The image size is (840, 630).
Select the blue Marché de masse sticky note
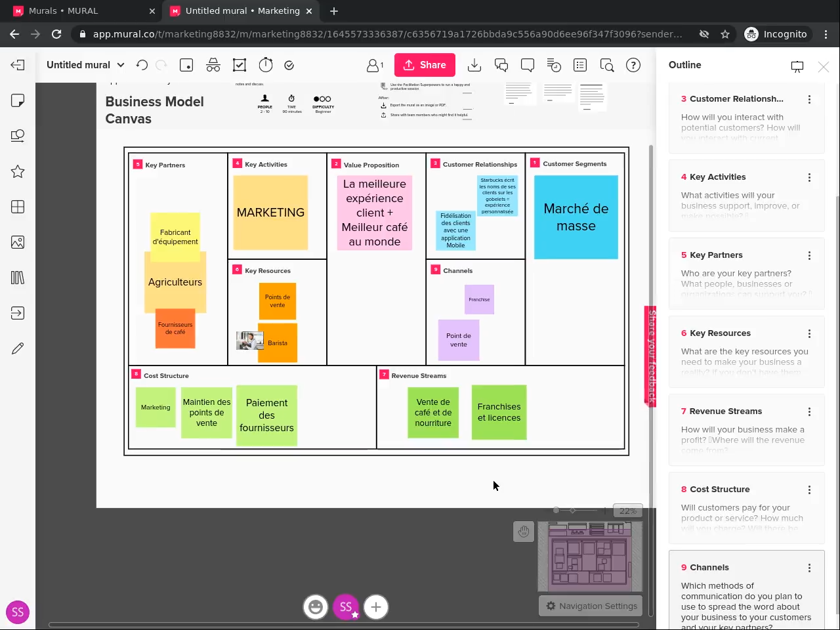576,217
